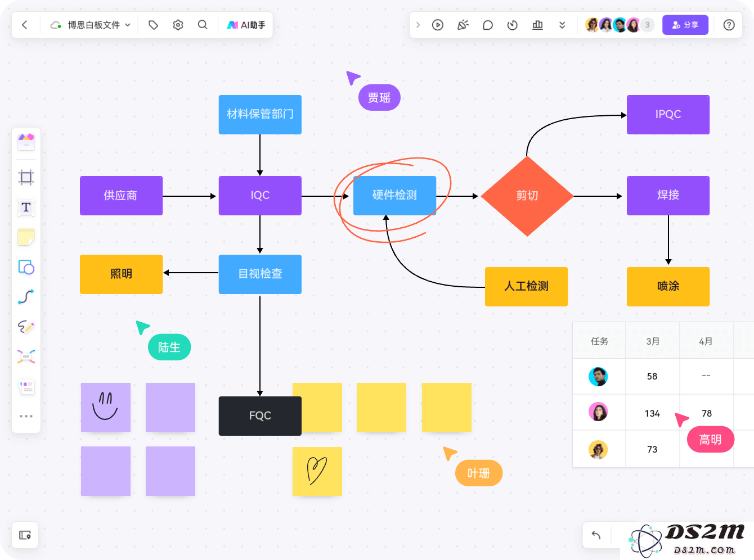Screen dimensions: 754x560
Task: Select the purple sticky note with smiley
Action: point(106,407)
